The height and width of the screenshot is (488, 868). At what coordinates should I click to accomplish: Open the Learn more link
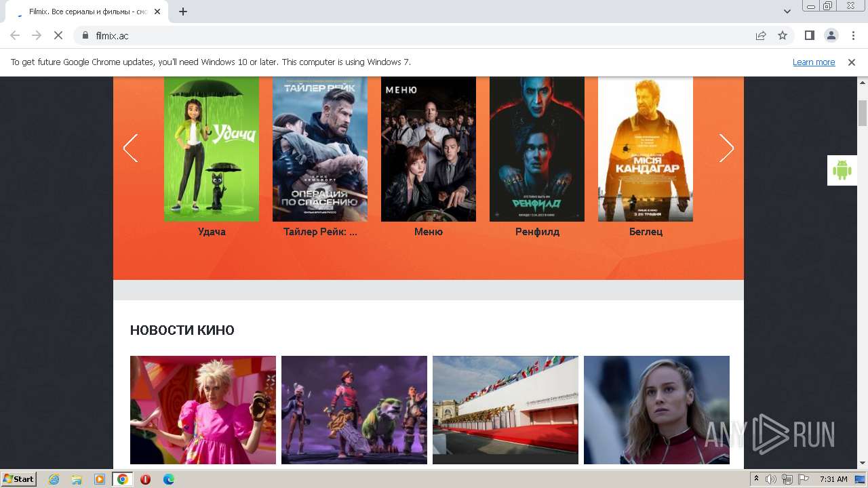[x=814, y=62]
